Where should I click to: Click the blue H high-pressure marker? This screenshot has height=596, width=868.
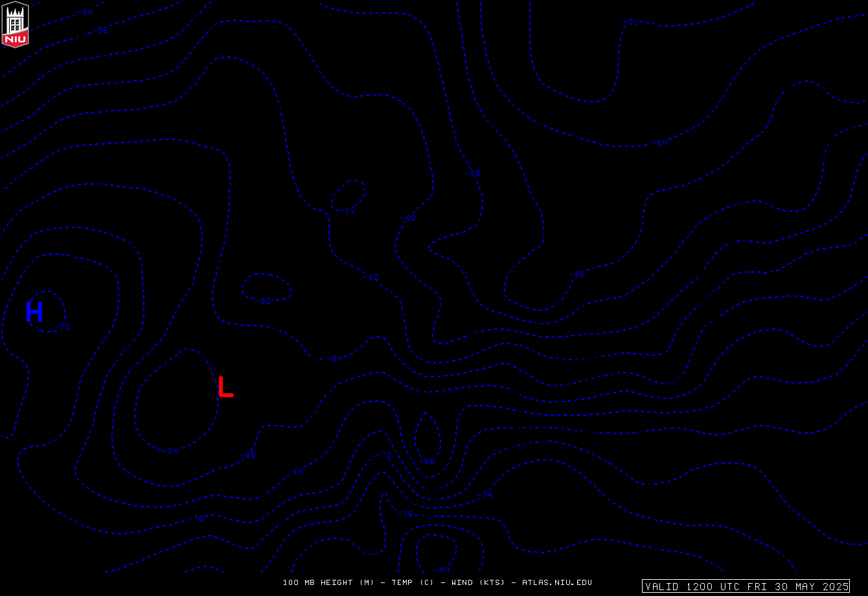click(34, 312)
